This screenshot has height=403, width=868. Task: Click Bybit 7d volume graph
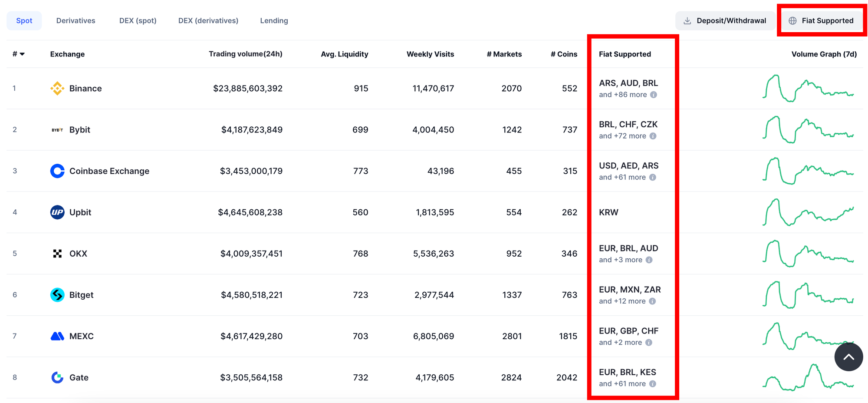click(808, 129)
